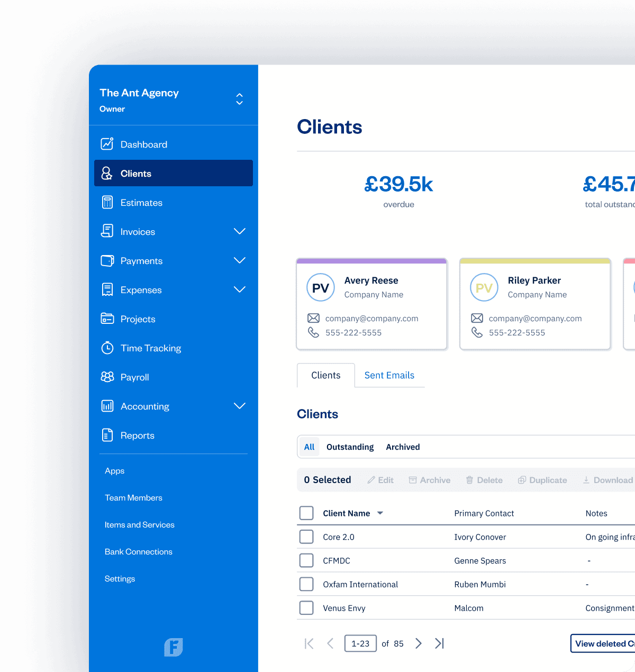Filter the list by Outstanding clients
635x672 pixels.
[x=350, y=447]
